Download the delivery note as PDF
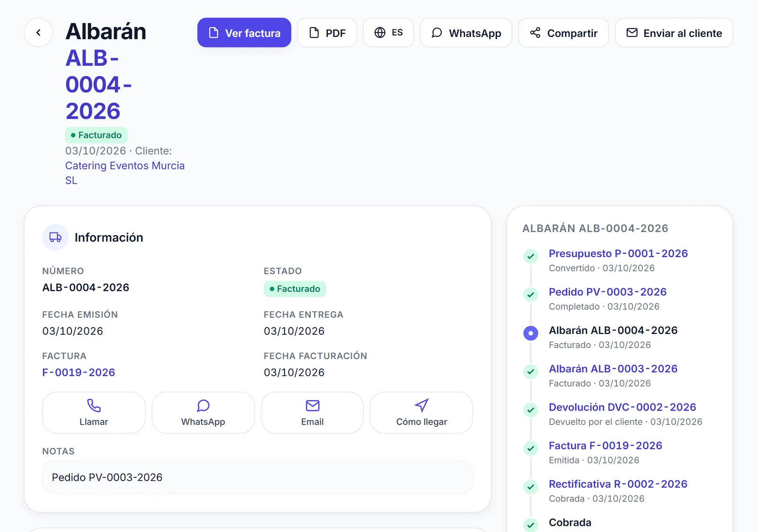This screenshot has height=532, width=757. (x=327, y=33)
